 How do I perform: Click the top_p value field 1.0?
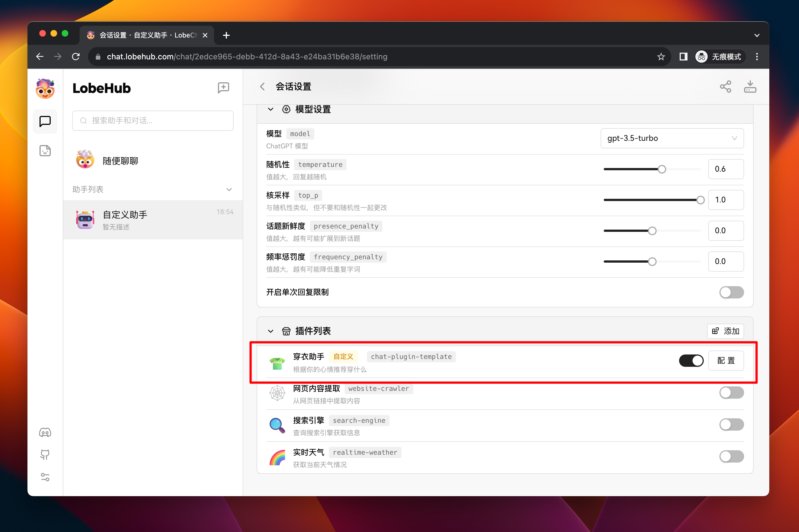pos(726,200)
